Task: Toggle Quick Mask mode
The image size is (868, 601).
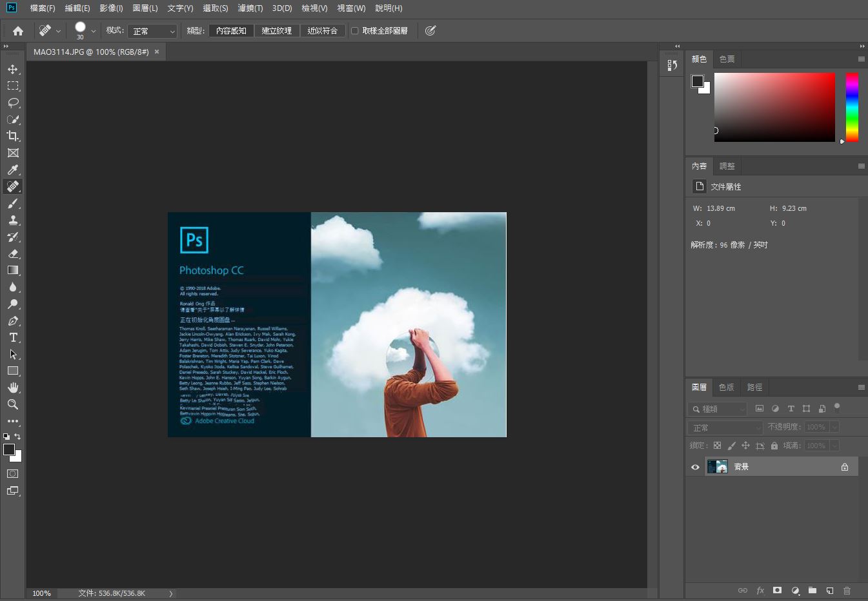Action: [13, 473]
